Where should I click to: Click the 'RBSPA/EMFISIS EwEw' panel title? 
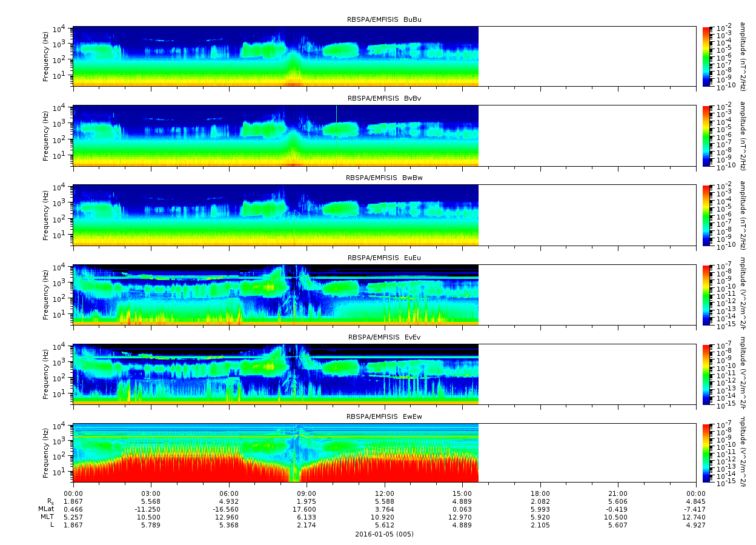(384, 416)
